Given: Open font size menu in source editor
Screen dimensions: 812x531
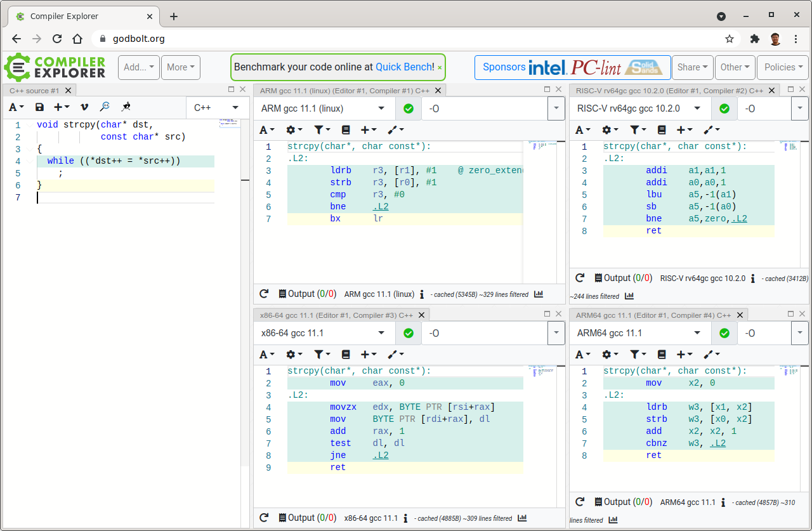Looking at the screenshot, I should coord(16,107).
